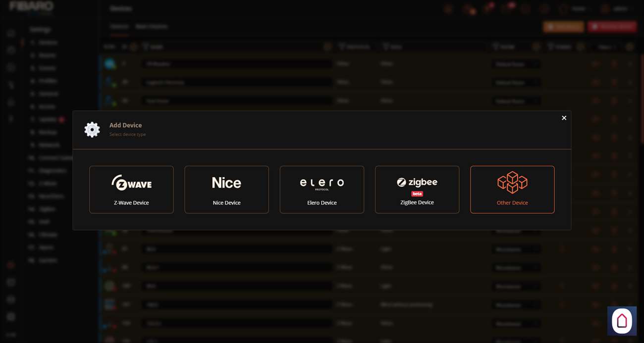Choose the Nice Device option
The image size is (644, 343).
pyautogui.click(x=226, y=190)
